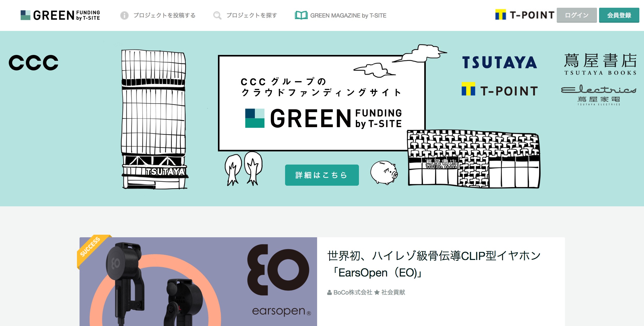Click the 詳細はこちら button
The width and height of the screenshot is (644, 326).
point(322,175)
